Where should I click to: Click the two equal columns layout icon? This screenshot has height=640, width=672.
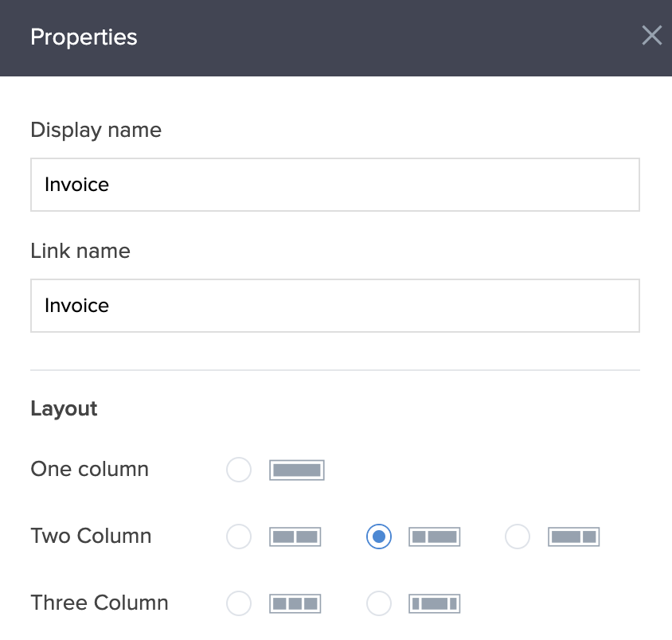tap(295, 537)
